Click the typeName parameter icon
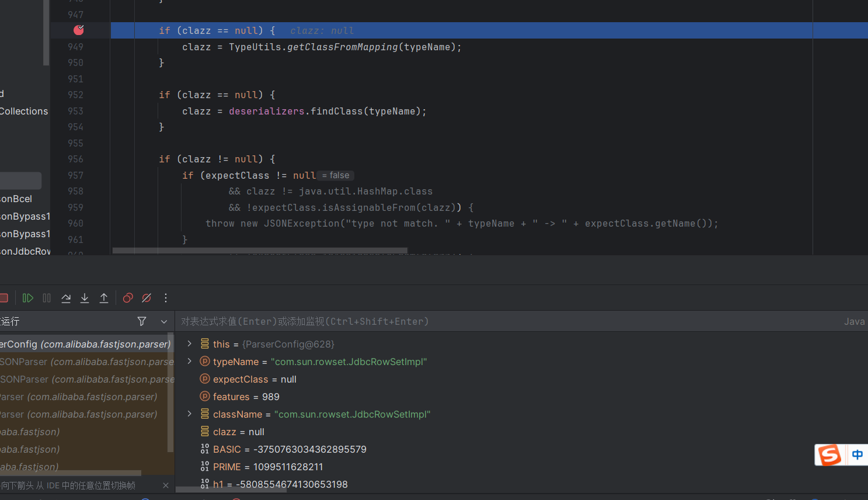 point(205,362)
